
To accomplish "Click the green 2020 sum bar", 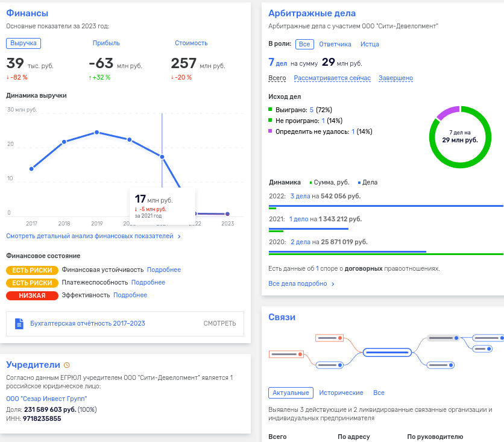I will pyautogui.click(x=386, y=254).
